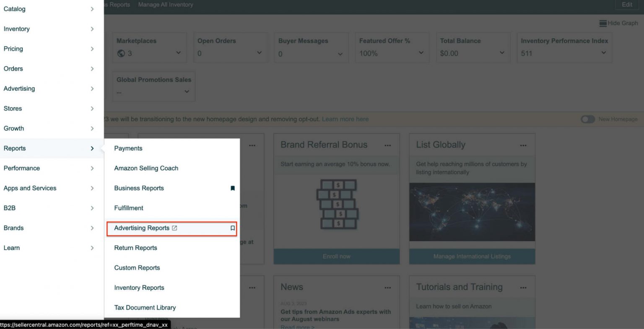The height and width of the screenshot is (329, 644).
Task: Open the ellipsis menu on List Globally card
Action: 523,144
